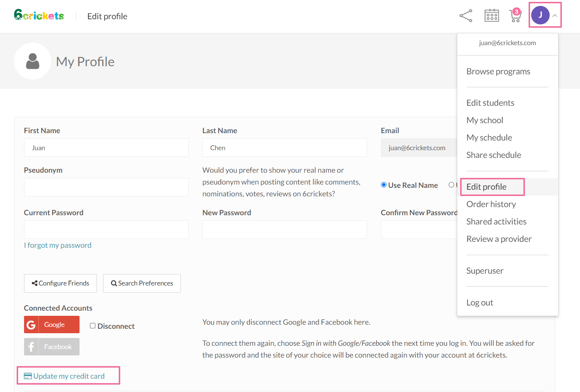Open the calendar schedule icon
This screenshot has width=580, height=392.
pyautogui.click(x=492, y=16)
